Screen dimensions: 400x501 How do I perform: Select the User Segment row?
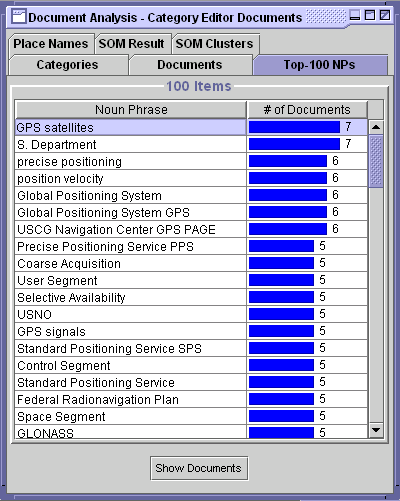[x=191, y=280]
